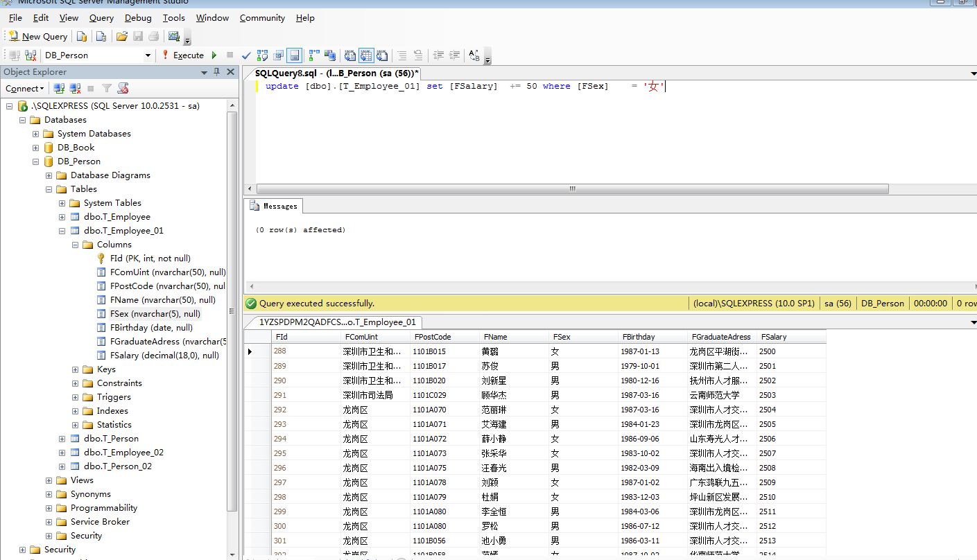Click the Display Estimated Execution Plan icon
This screenshot has height=560, width=977.
tap(263, 55)
